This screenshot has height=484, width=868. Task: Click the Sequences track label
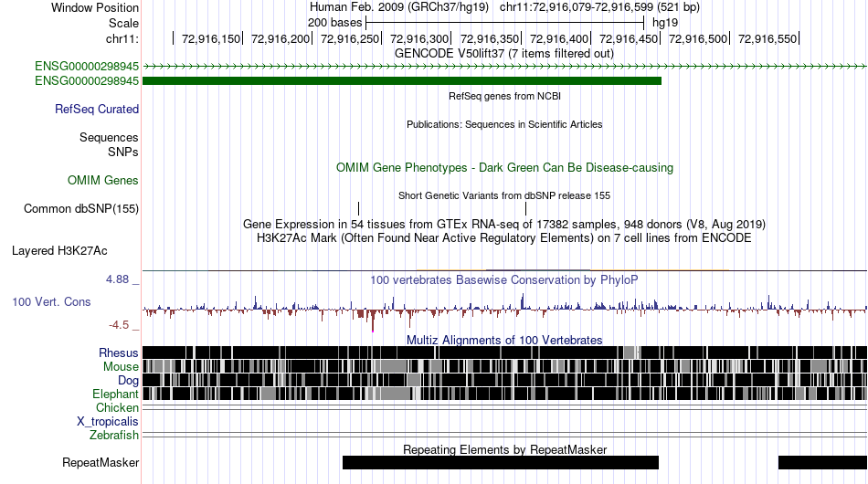click(x=109, y=137)
